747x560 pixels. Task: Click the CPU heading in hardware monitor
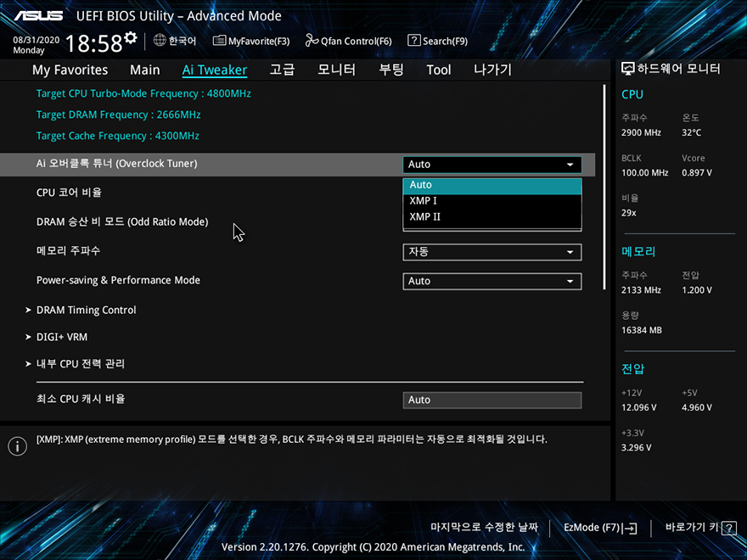pyautogui.click(x=632, y=94)
